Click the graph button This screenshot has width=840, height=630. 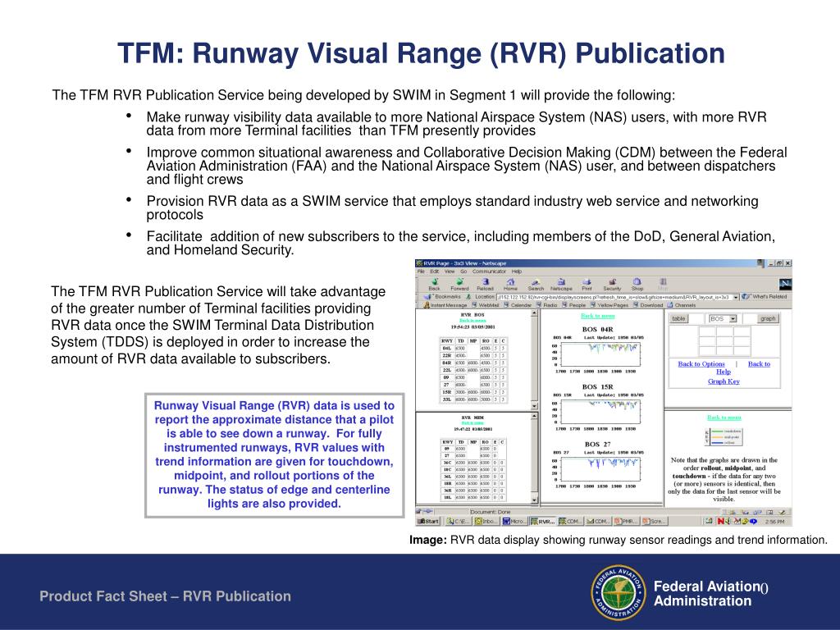point(768,319)
